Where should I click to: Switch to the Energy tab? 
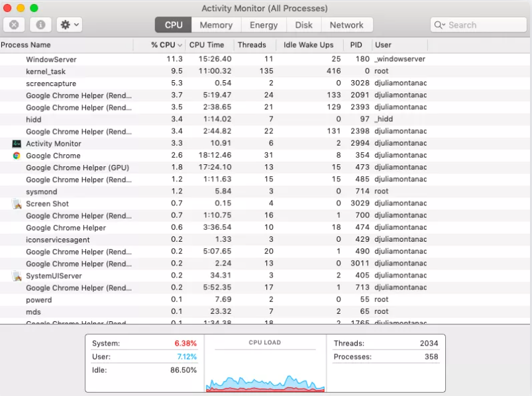point(264,25)
